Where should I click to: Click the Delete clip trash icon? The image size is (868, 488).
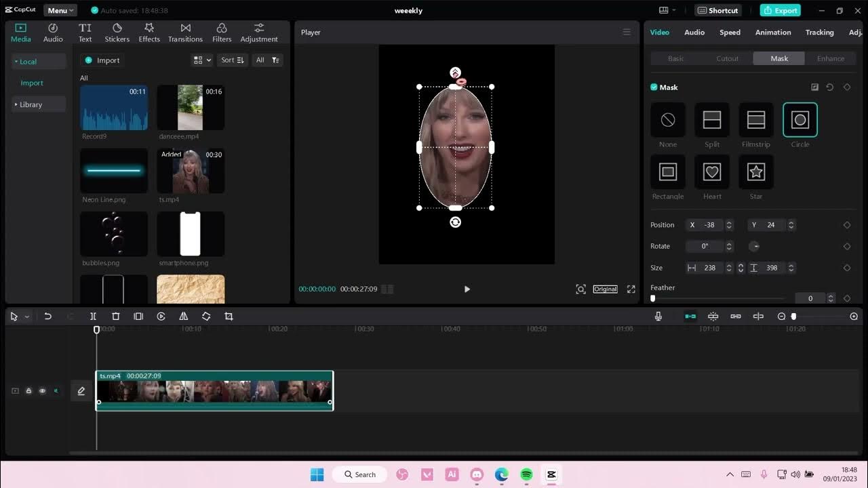(x=116, y=317)
